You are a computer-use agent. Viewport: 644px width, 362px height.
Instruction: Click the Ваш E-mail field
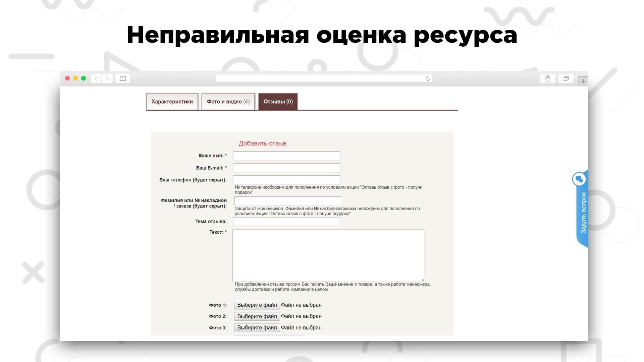click(286, 168)
